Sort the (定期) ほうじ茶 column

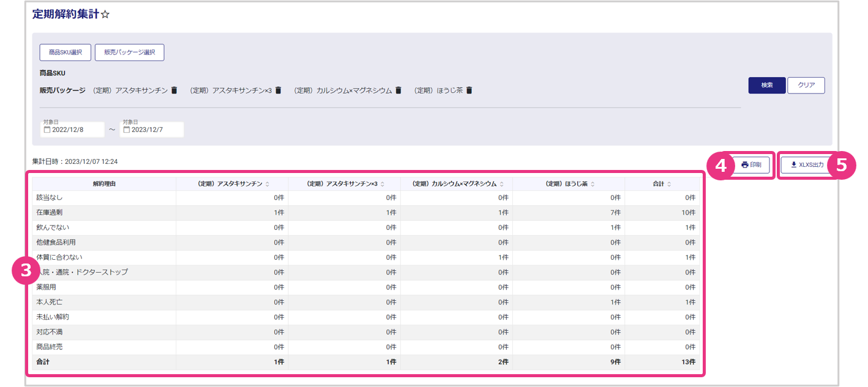point(593,184)
